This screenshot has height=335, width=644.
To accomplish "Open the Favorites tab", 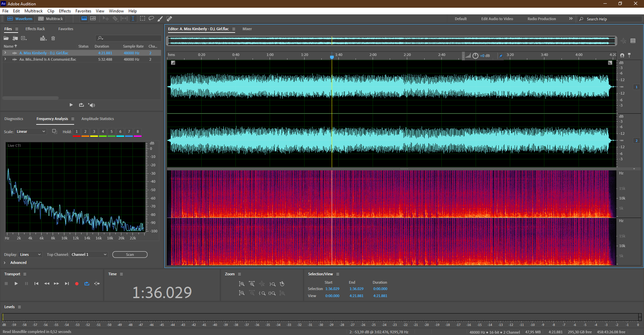I will click(x=66, y=29).
